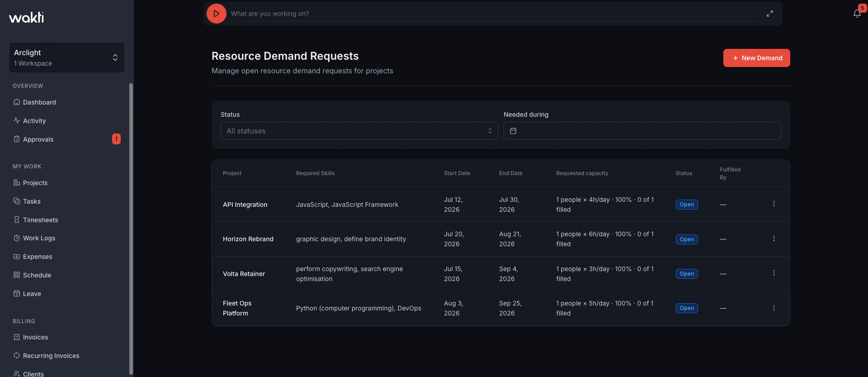Screen dimensions: 868x377
Task: Open row actions for Fleet Ops Platform
Action: coord(774,308)
